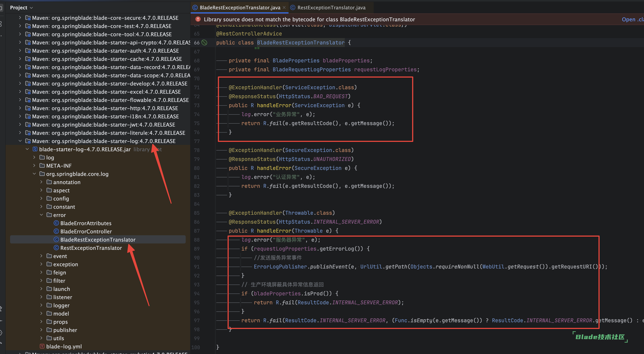The width and height of the screenshot is (644, 354).
Task: Collapse the org.springblade.core.log package
Action: pos(34,174)
